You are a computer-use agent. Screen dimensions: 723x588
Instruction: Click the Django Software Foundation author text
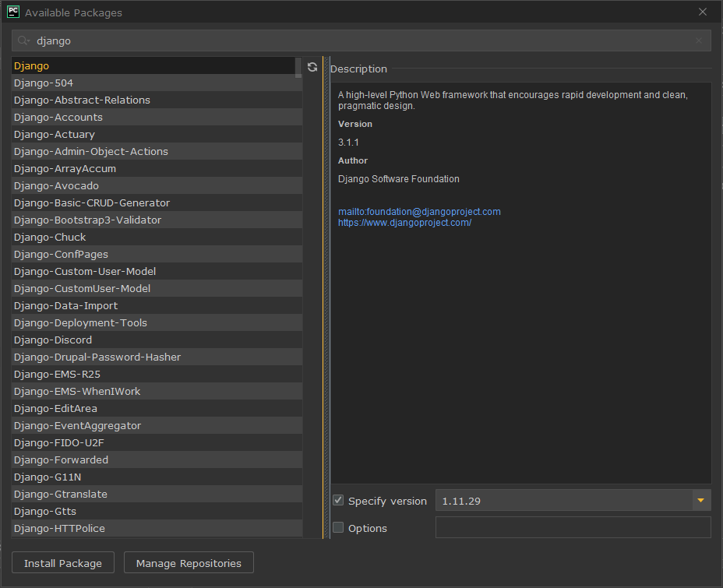point(398,179)
